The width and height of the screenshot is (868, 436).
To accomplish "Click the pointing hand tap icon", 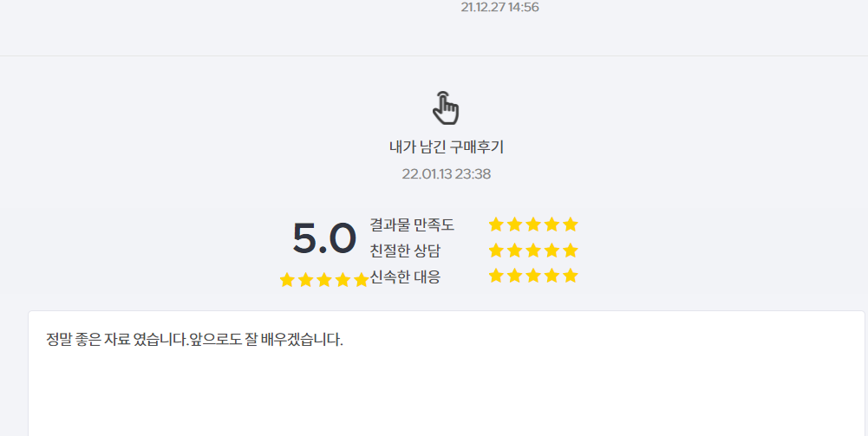I will [446, 107].
